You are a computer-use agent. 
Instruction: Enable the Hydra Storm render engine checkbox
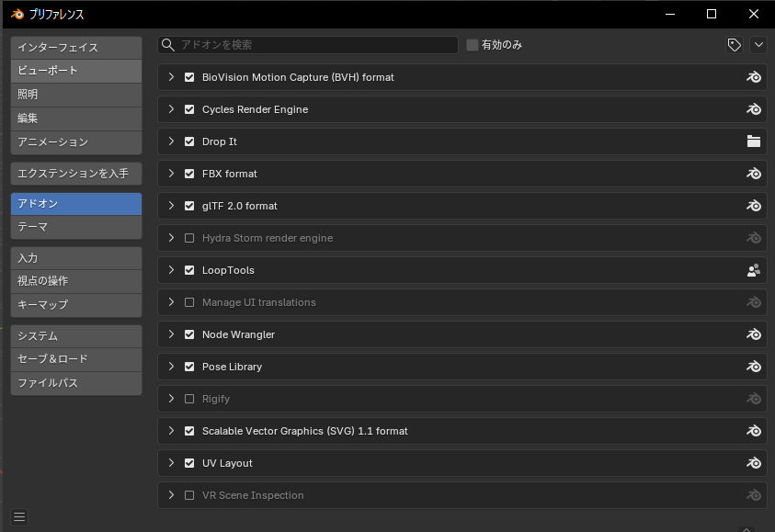click(189, 238)
